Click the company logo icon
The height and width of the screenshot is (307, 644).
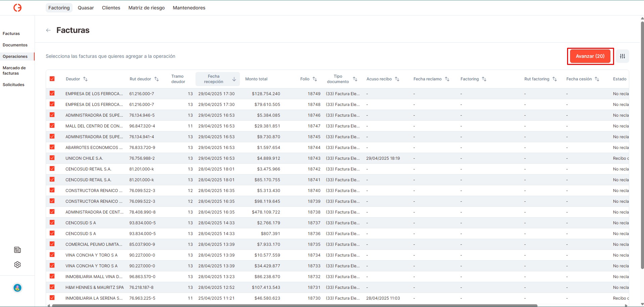(x=17, y=8)
